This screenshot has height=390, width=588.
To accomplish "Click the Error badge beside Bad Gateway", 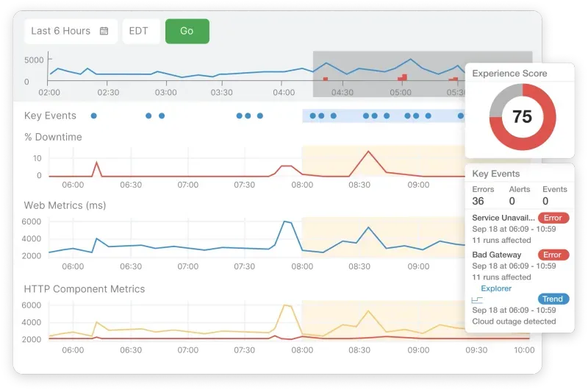I will pos(553,255).
